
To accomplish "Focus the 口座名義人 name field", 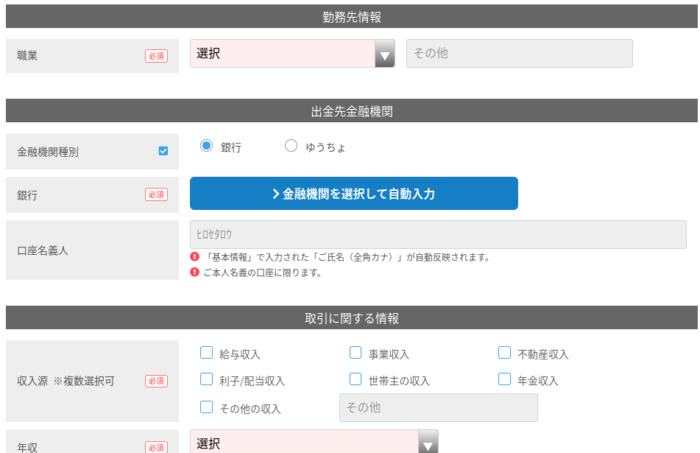I will point(438,234).
